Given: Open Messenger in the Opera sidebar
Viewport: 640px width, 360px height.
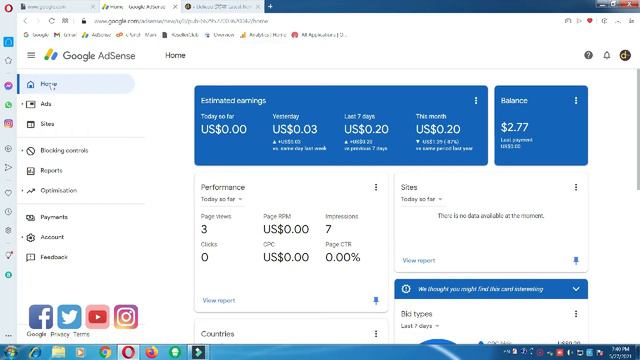Looking at the screenshot, I should [8, 86].
